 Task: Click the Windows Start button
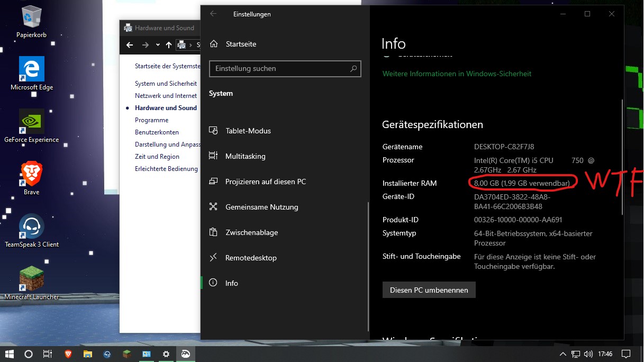click(x=9, y=354)
